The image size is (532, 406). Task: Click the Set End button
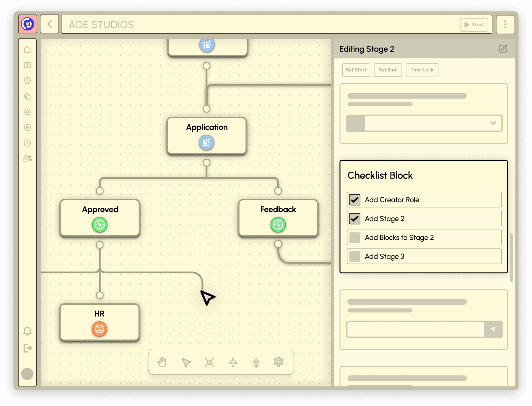pyautogui.click(x=388, y=70)
